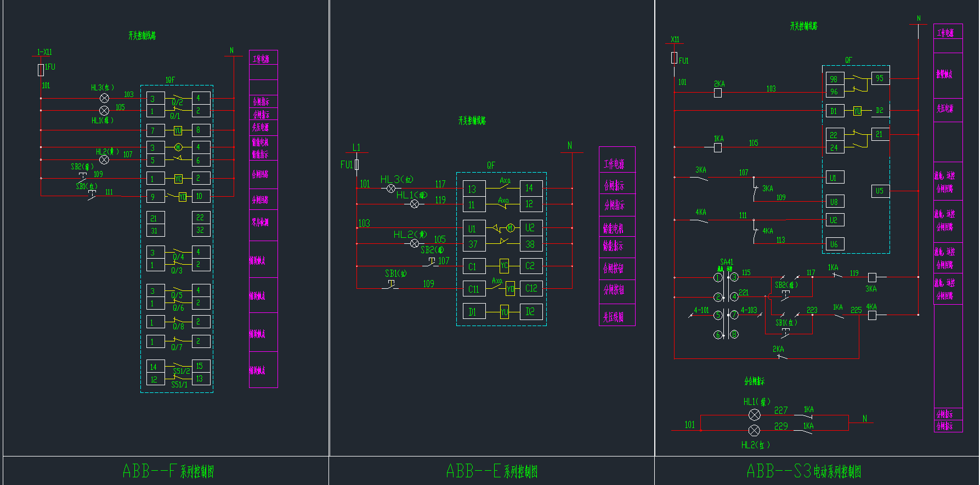Click the 零序检测 legend cell
Image resolution: width=980 pixels, height=485 pixels.
(x=263, y=225)
